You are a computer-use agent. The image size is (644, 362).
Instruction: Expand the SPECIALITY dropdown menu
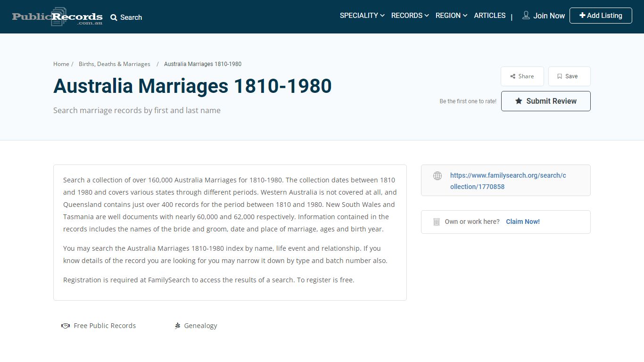362,16
